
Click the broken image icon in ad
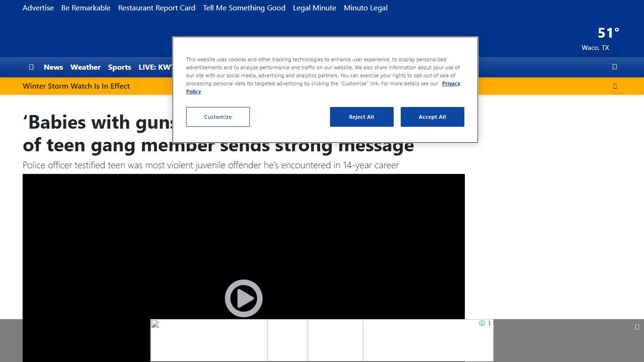(x=155, y=324)
